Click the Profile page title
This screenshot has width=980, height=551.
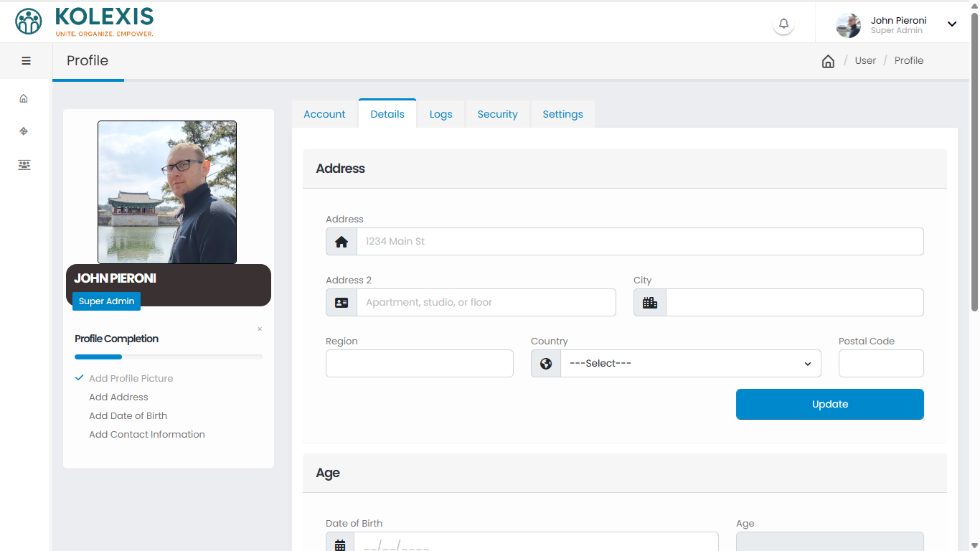tap(88, 61)
